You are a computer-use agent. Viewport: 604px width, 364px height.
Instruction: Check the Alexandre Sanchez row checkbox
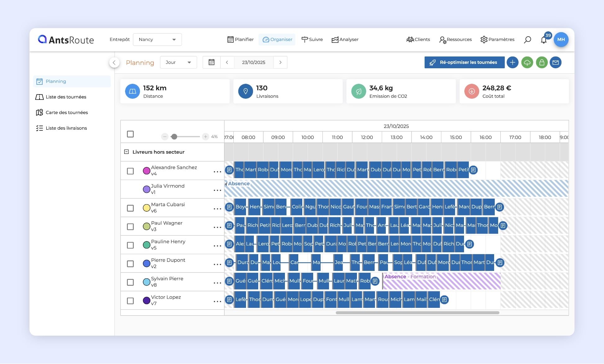[130, 171]
